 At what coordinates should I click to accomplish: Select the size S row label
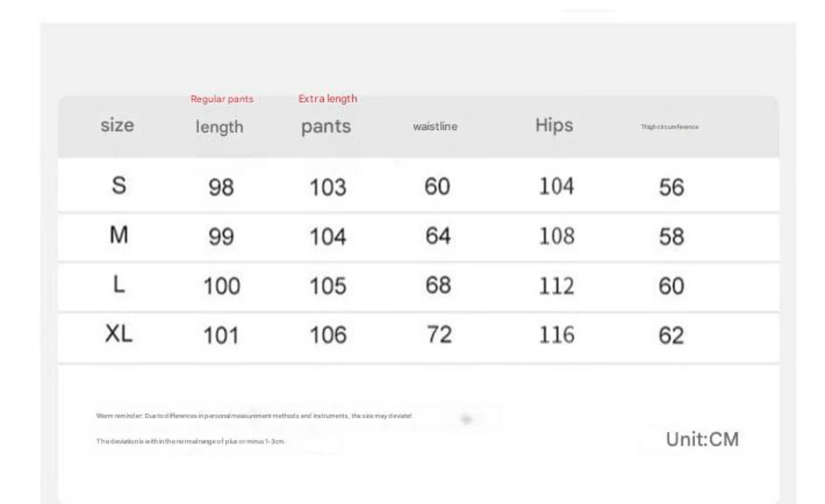tap(119, 185)
